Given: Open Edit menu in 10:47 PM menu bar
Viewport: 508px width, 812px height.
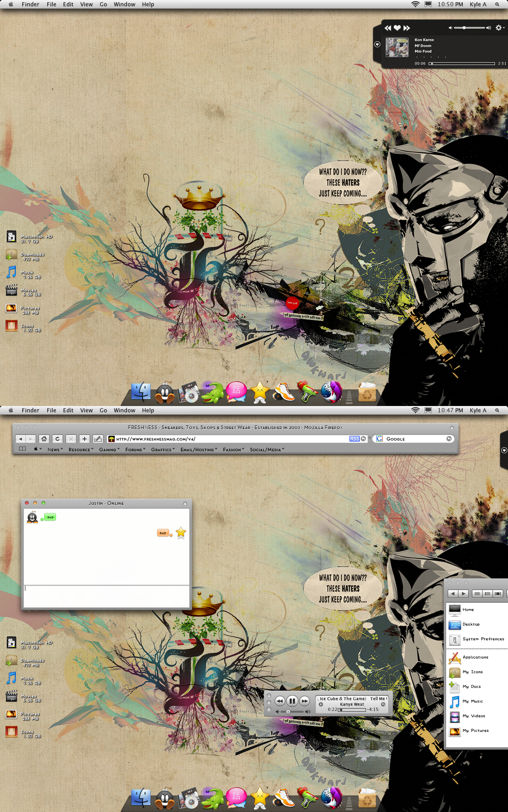Looking at the screenshot, I should coord(68,410).
